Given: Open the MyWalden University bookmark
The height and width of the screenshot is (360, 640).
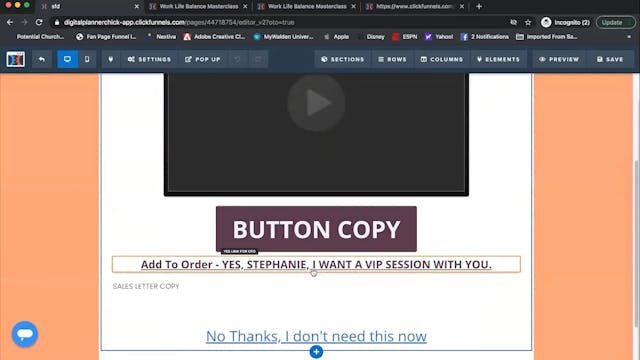Looking at the screenshot, I should pyautogui.click(x=284, y=37).
